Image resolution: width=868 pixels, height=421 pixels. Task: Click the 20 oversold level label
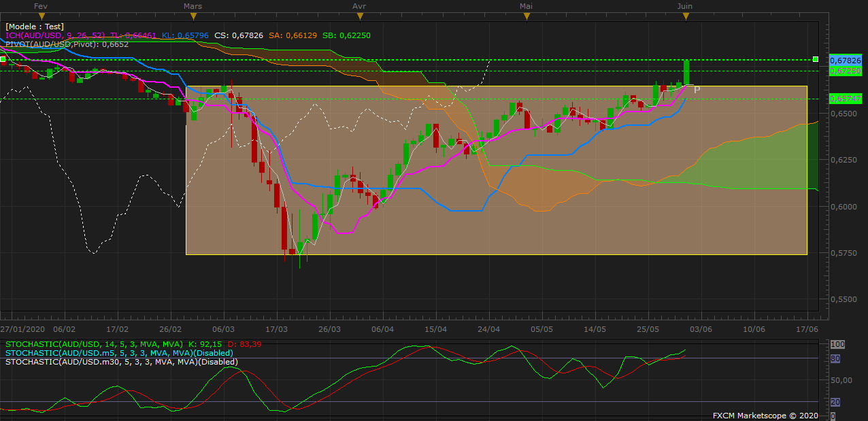coord(836,402)
